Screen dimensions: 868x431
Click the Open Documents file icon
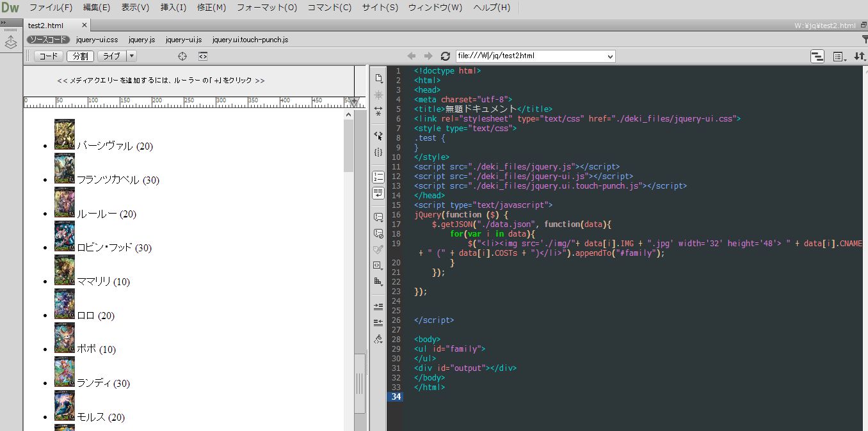378,78
